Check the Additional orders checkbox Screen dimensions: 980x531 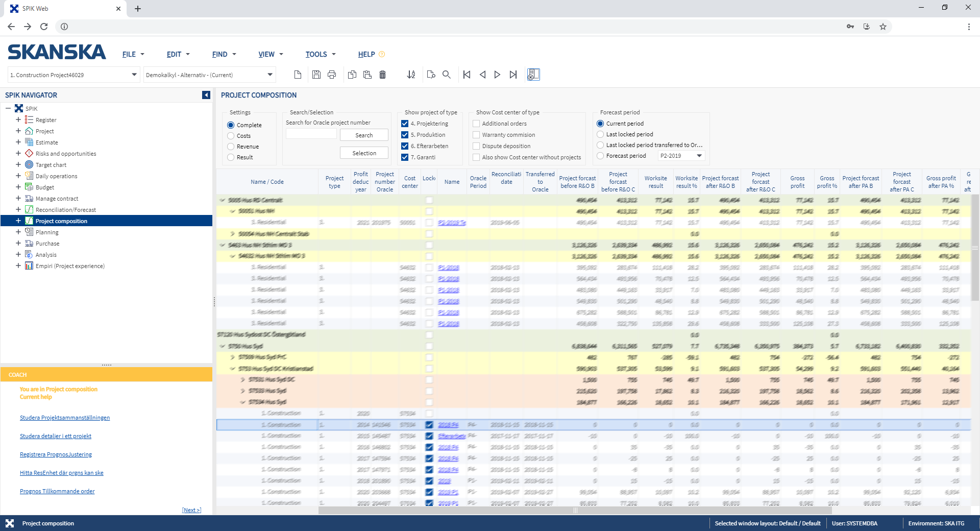(x=476, y=124)
